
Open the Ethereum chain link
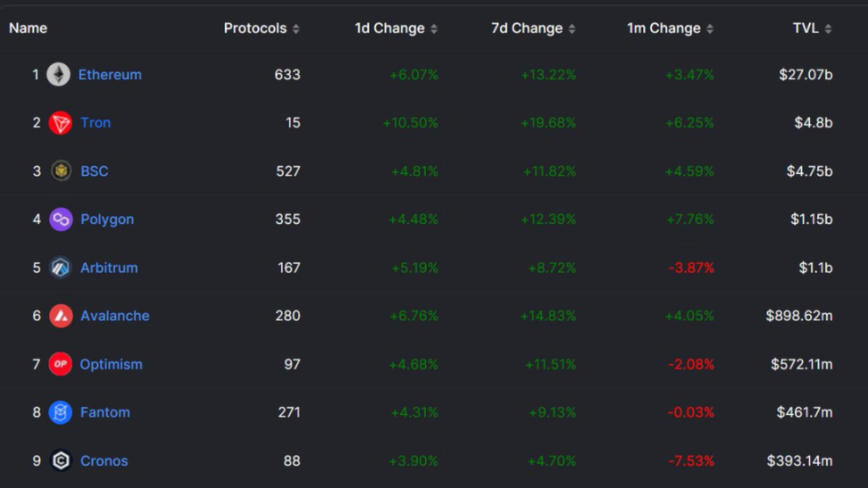tap(110, 75)
